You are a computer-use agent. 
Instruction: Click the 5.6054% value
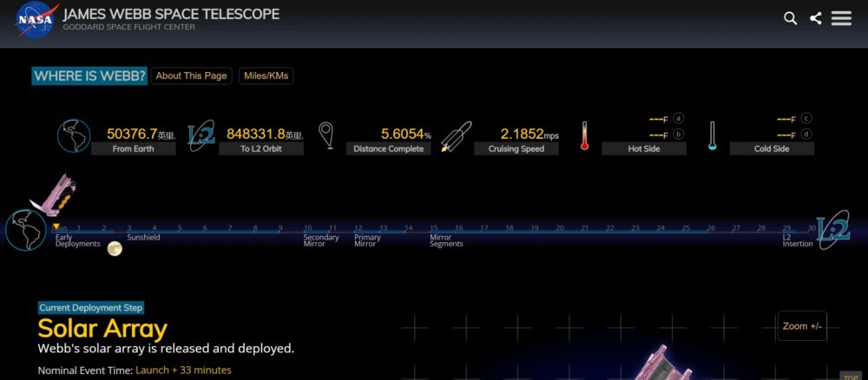tap(405, 134)
